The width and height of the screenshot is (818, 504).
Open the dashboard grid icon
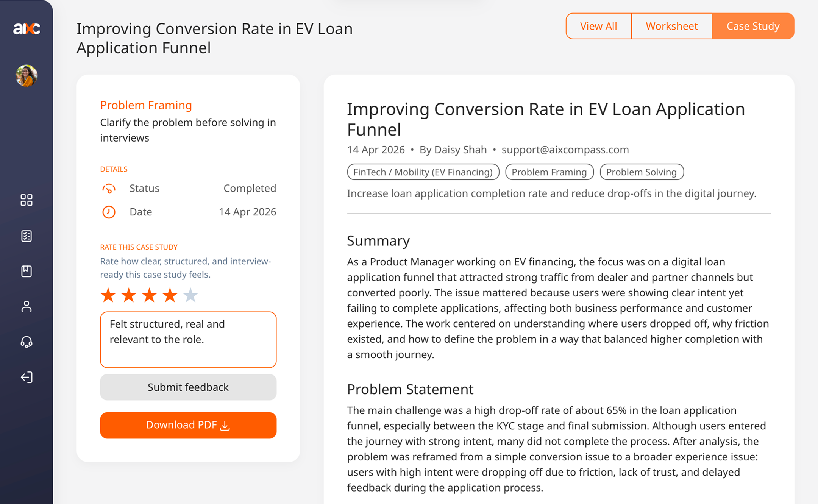point(27,200)
